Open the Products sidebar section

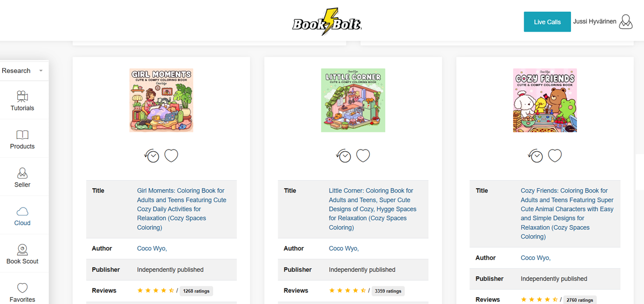click(x=23, y=139)
